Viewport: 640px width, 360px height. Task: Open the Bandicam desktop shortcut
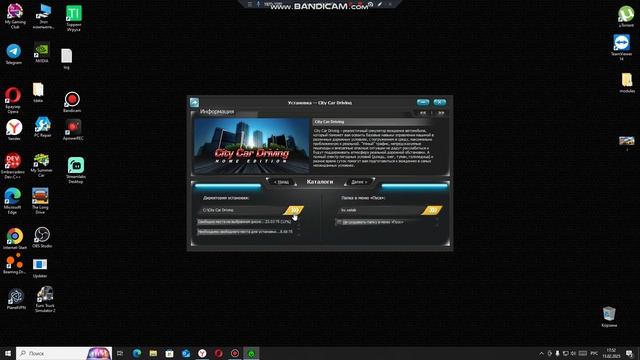pos(72,102)
